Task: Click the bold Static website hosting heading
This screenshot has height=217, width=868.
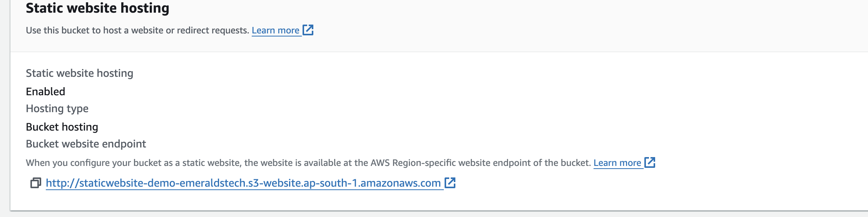Action: (x=97, y=8)
